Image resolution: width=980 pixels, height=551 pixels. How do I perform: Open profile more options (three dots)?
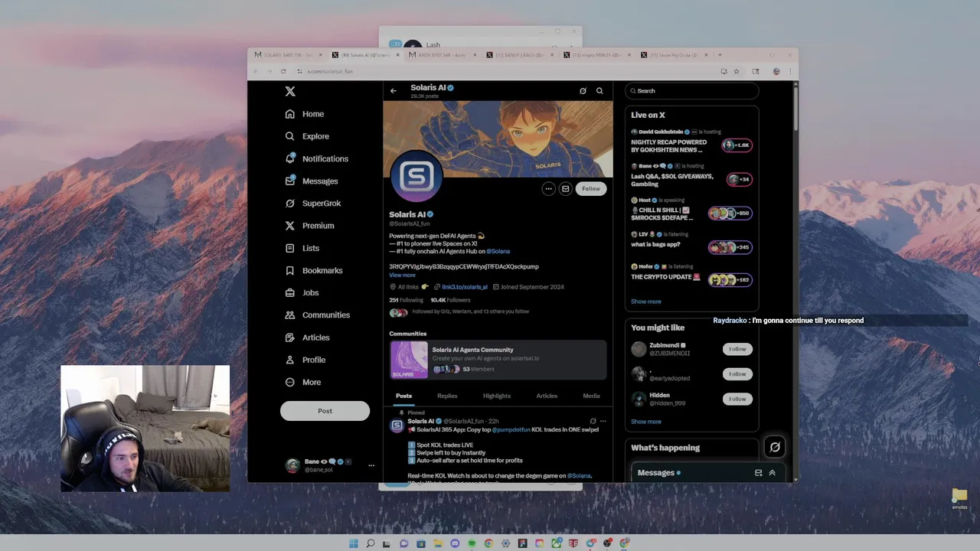point(548,189)
